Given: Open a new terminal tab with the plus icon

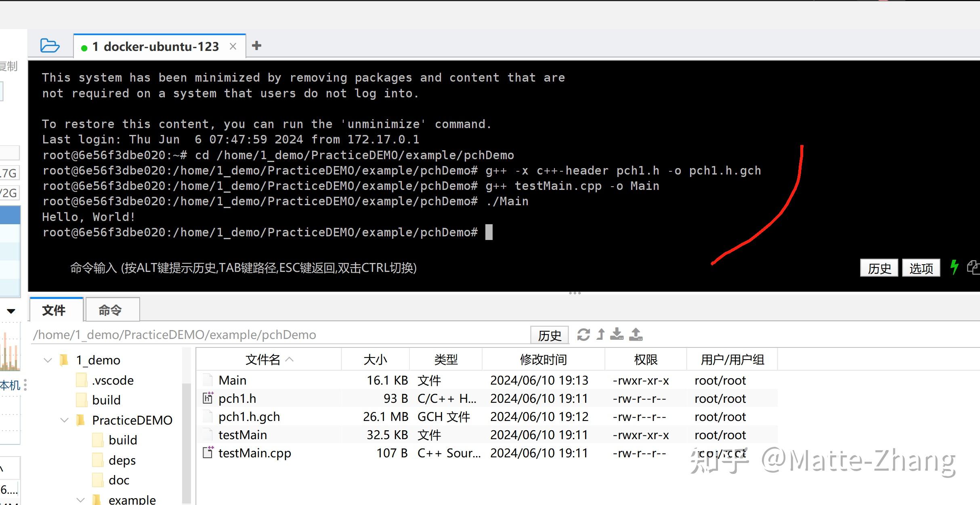Looking at the screenshot, I should pyautogui.click(x=257, y=46).
